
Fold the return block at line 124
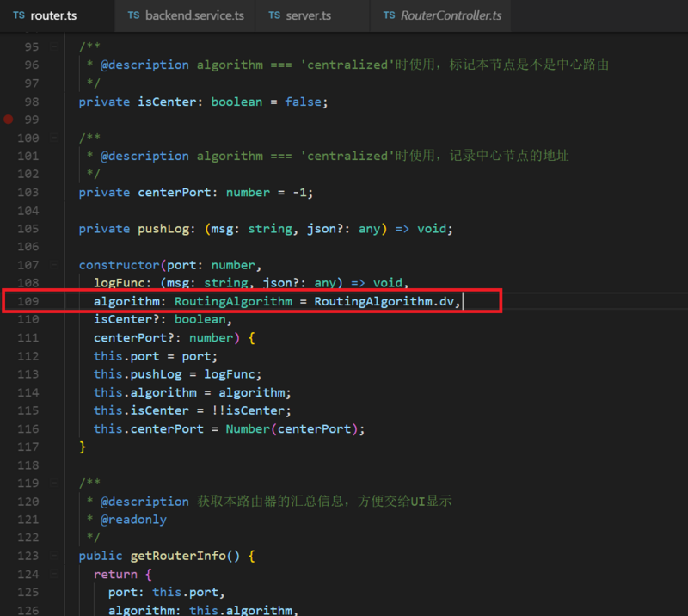(x=54, y=574)
